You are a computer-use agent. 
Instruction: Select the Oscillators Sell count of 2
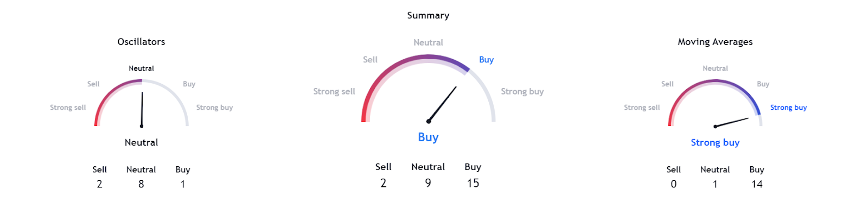point(99,184)
